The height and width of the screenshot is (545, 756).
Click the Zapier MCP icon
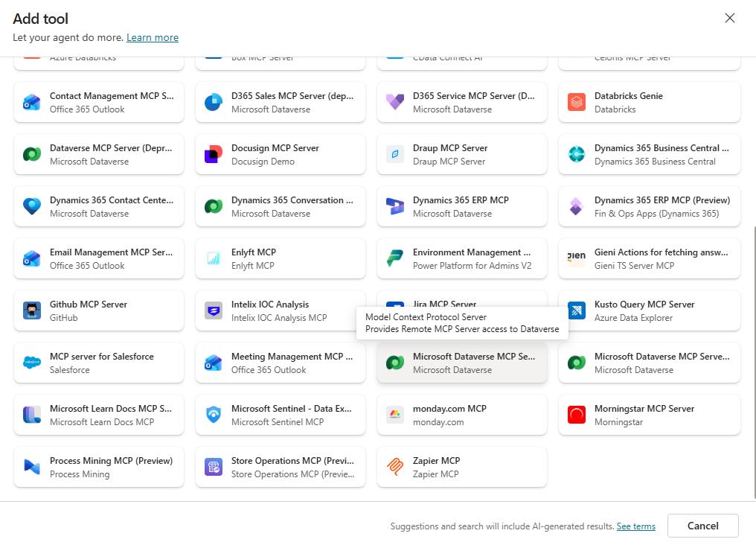394,467
